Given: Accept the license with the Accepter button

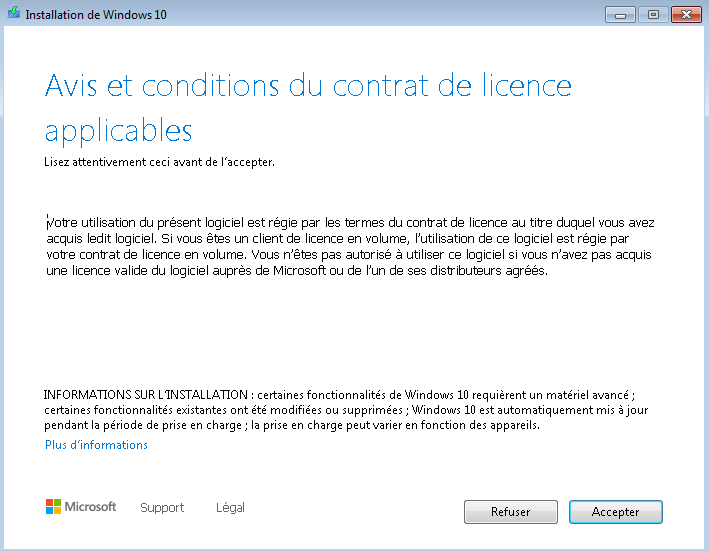Looking at the screenshot, I should coord(615,512).
